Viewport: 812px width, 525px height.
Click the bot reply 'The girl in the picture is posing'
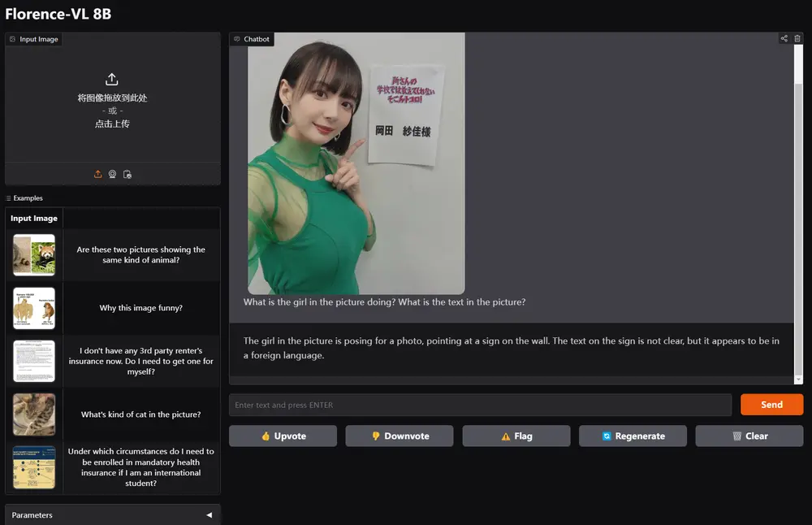click(x=511, y=348)
